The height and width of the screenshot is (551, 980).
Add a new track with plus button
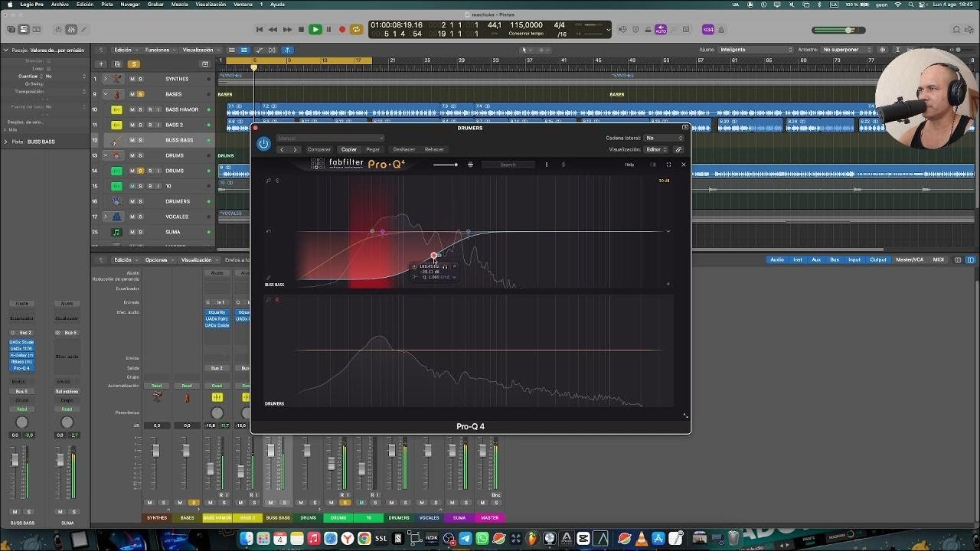pyautogui.click(x=100, y=64)
